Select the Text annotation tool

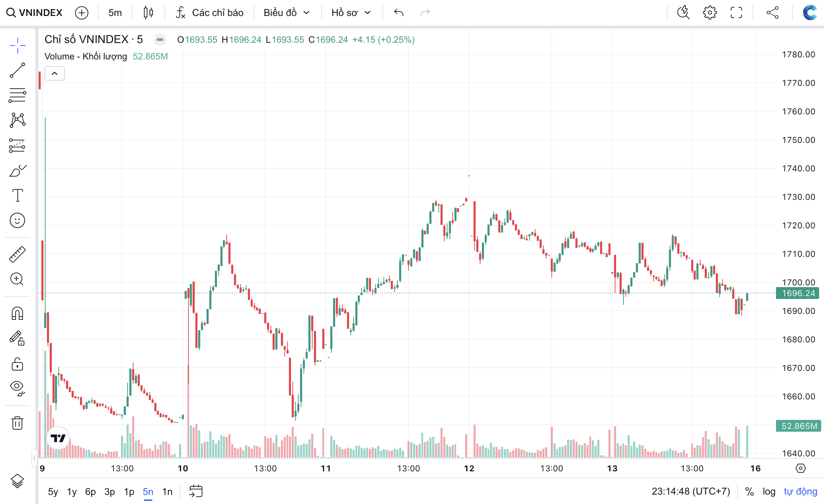[x=17, y=195]
